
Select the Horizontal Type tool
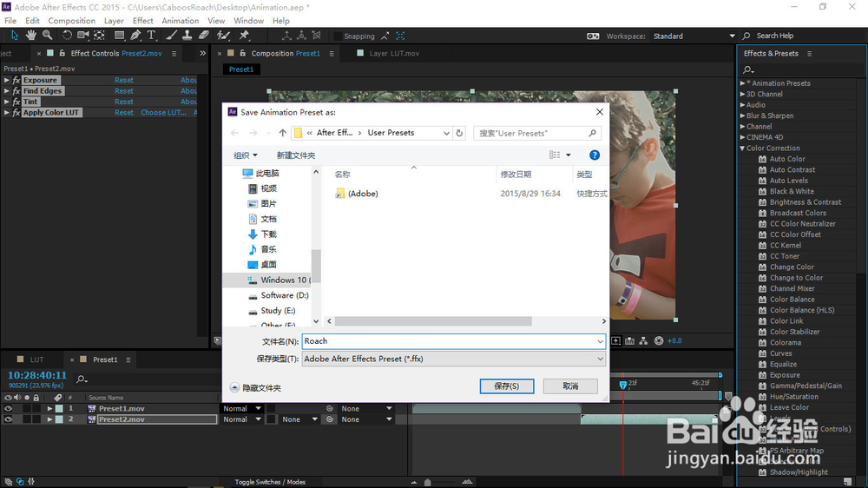click(x=151, y=36)
